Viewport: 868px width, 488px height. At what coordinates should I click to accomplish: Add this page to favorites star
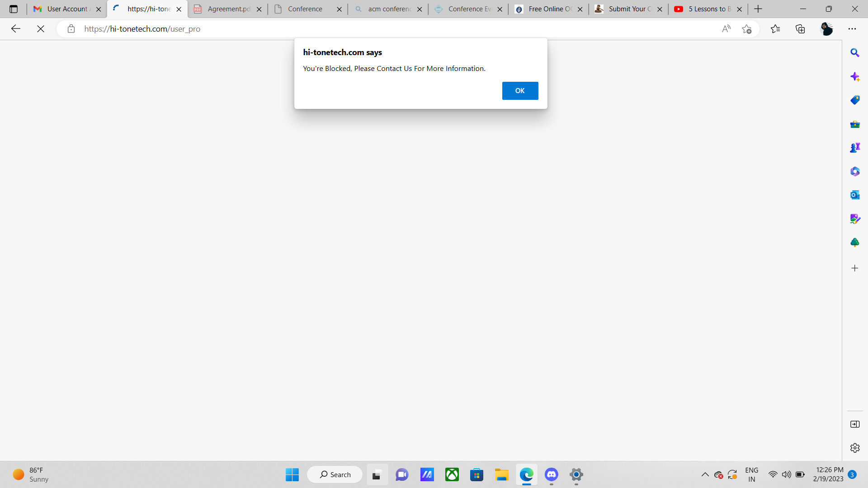click(746, 29)
